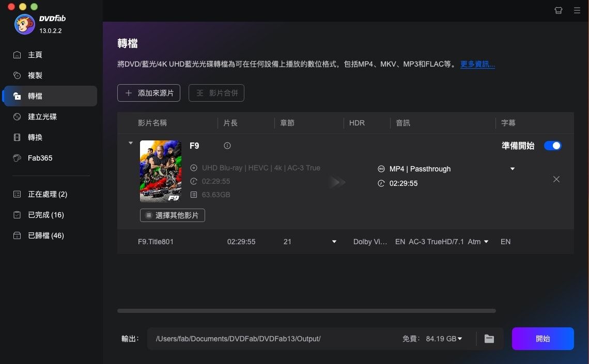This screenshot has width=589, height=364.
Task: Click the output duration clock icon
Action: pos(381,183)
